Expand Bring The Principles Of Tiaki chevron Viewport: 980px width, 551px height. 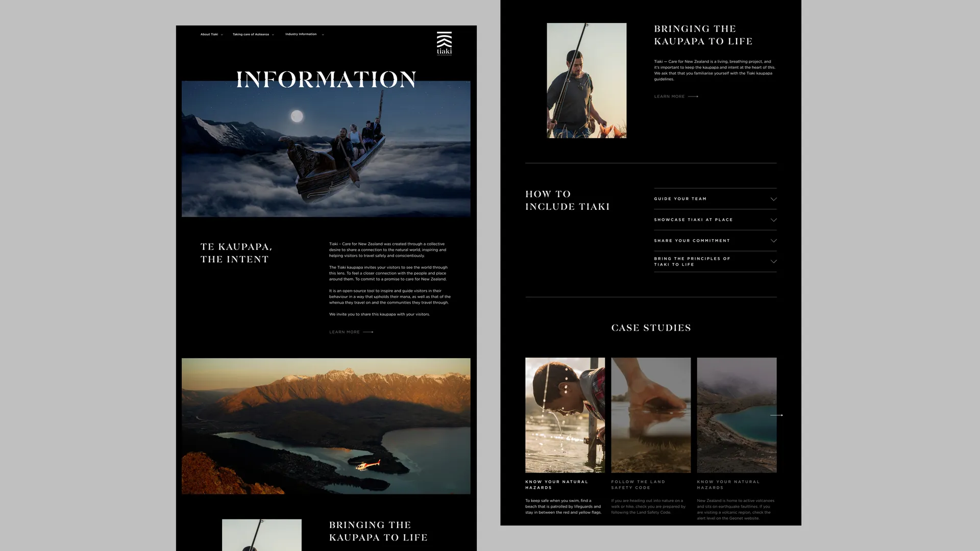point(773,262)
